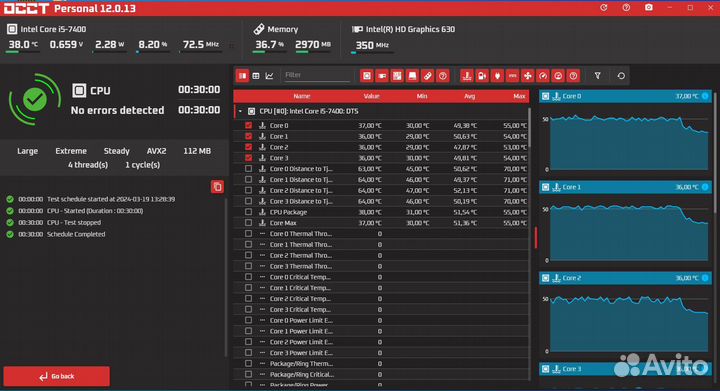Image resolution: width=720 pixels, height=391 pixels.
Task: Click the Intel Core i5-7400 header label
Action: point(53,29)
